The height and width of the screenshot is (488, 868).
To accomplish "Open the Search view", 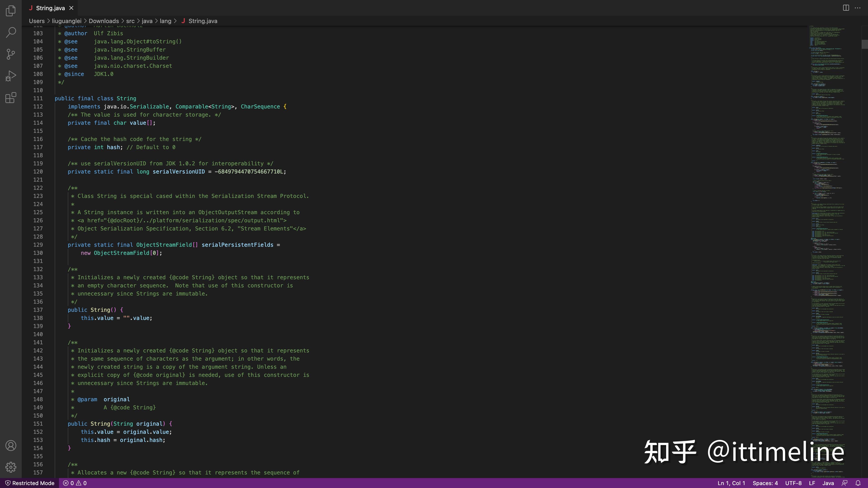I will point(11,32).
